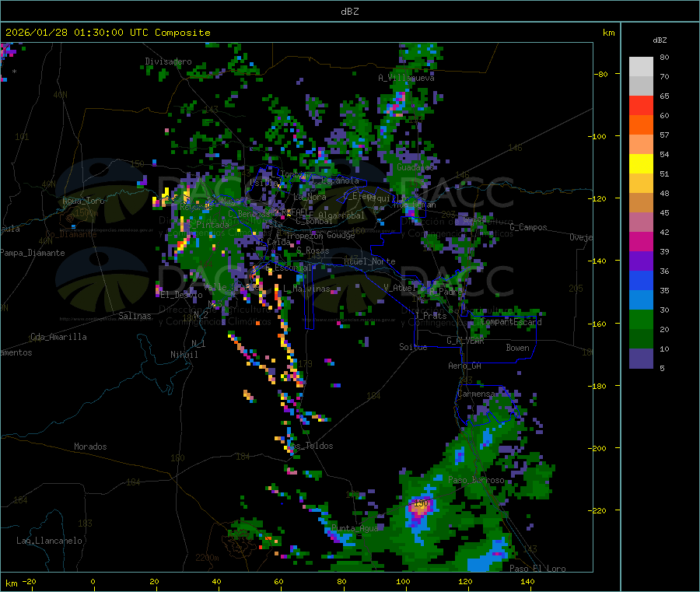Image resolution: width=700 pixels, height=592 pixels.
Task: Select the Aero_GA label
Action: [464, 366]
